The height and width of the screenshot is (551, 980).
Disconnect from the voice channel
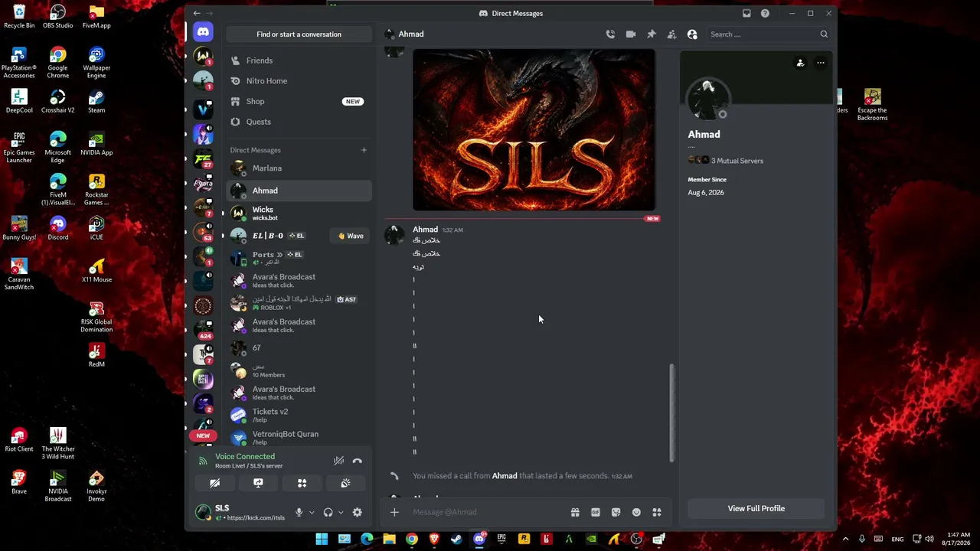(x=358, y=461)
